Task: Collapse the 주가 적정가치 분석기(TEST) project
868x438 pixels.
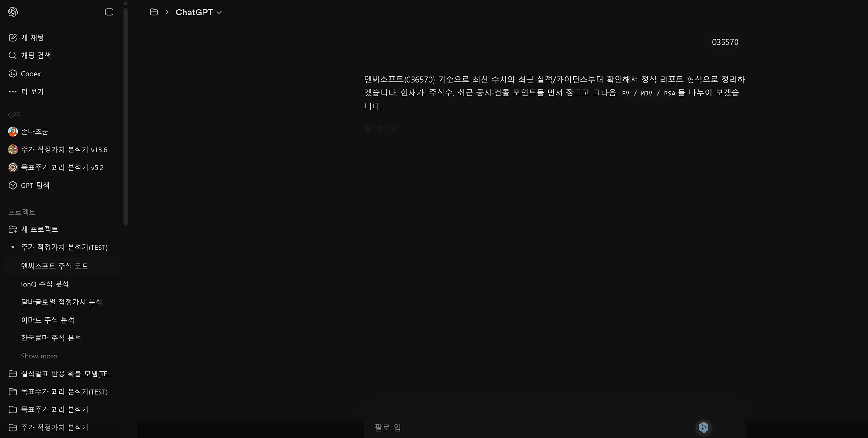Action: pyautogui.click(x=13, y=248)
